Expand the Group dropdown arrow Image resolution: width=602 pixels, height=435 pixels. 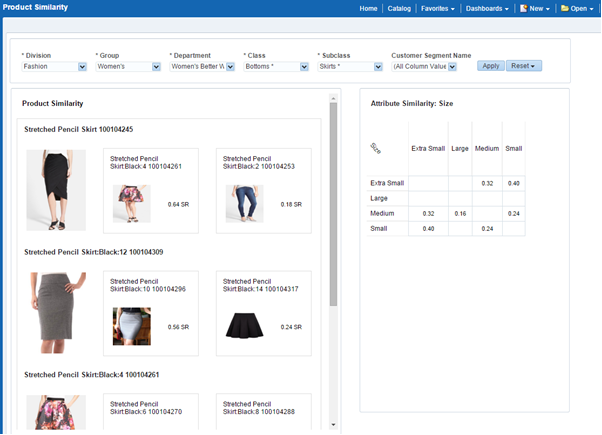pyautogui.click(x=156, y=67)
